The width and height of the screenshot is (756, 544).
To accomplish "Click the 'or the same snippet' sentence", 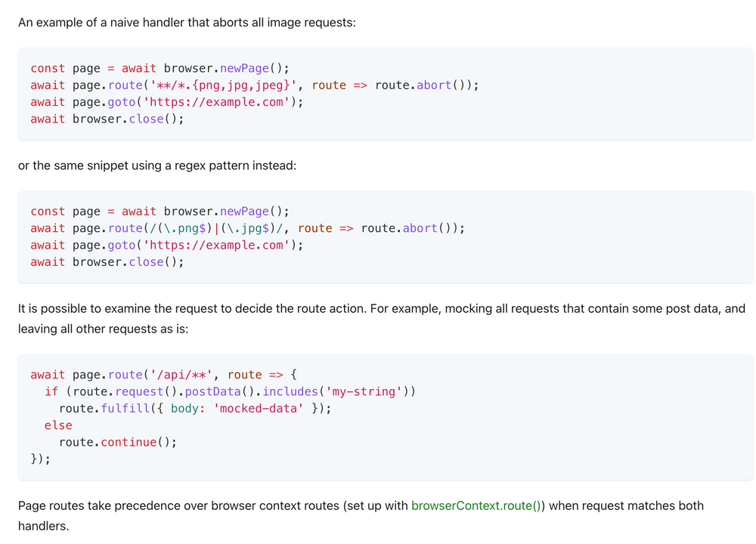I will pos(157,165).
